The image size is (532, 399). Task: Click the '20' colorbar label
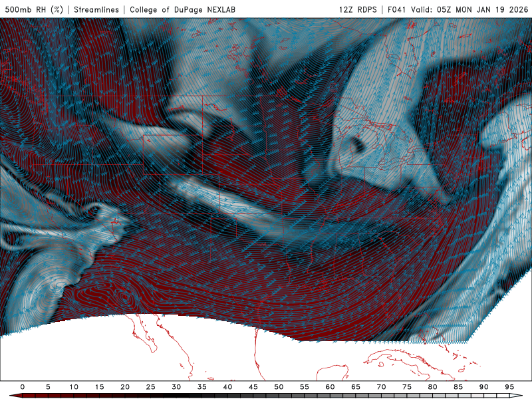pyautogui.click(x=125, y=387)
